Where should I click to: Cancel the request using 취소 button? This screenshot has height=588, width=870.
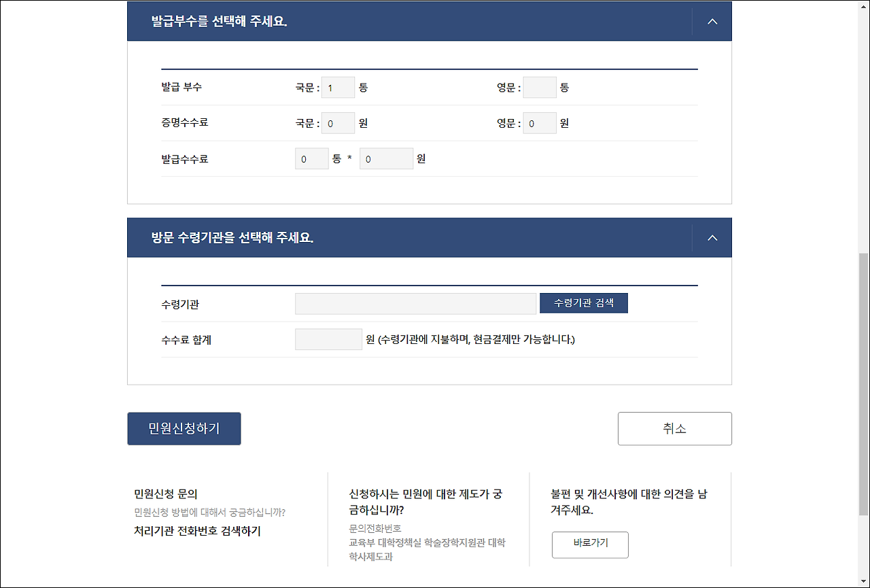674,428
